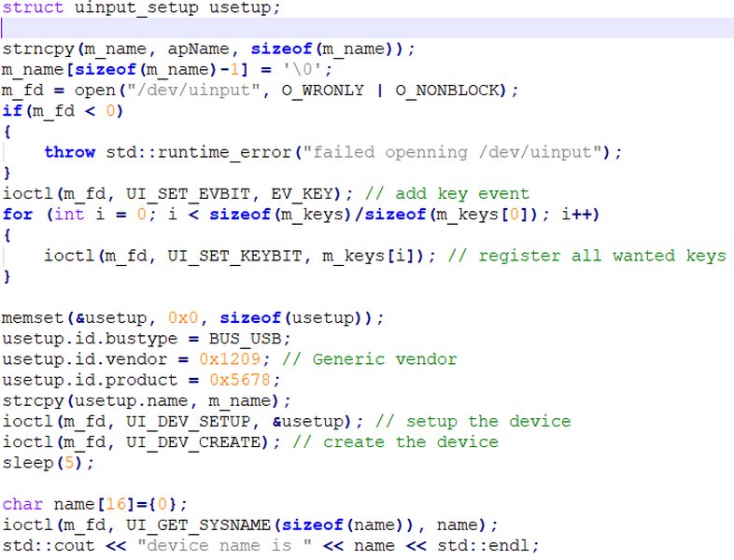Click "device name is " string
Image resolution: width=734 pixels, height=560 pixels.
(x=224, y=545)
